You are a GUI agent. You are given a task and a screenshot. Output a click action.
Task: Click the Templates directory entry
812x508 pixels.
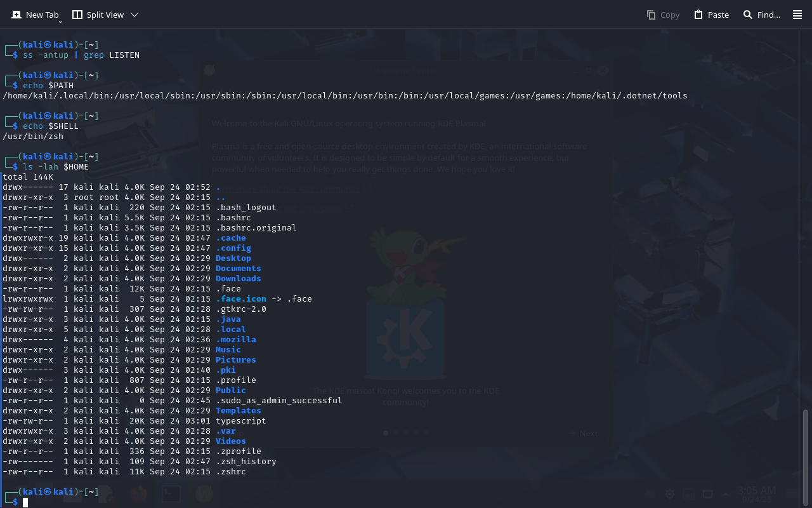click(238, 411)
